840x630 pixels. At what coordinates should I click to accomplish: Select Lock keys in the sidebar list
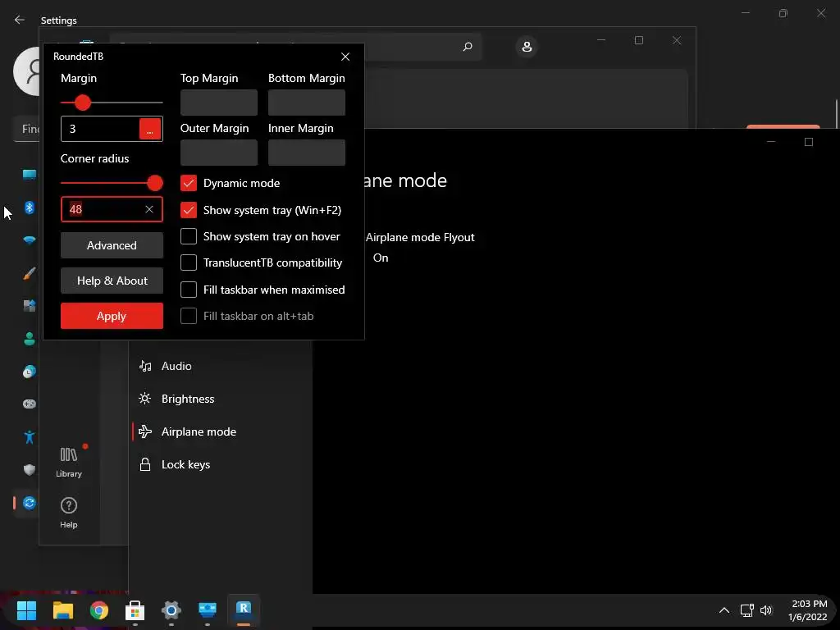221,464
